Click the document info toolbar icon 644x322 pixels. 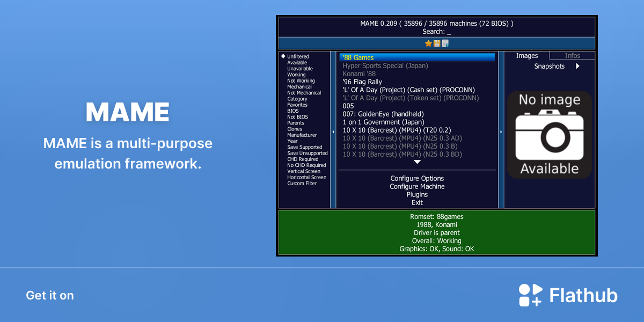point(445,43)
